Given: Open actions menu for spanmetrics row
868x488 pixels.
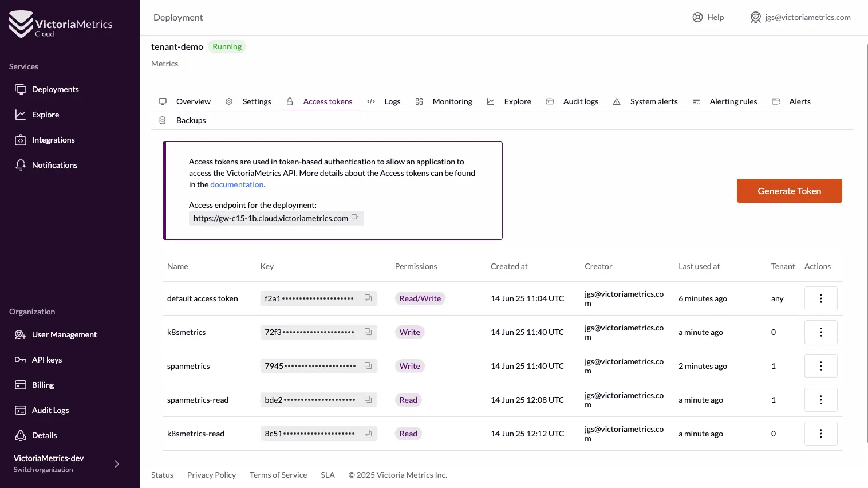Looking at the screenshot, I should point(820,366).
